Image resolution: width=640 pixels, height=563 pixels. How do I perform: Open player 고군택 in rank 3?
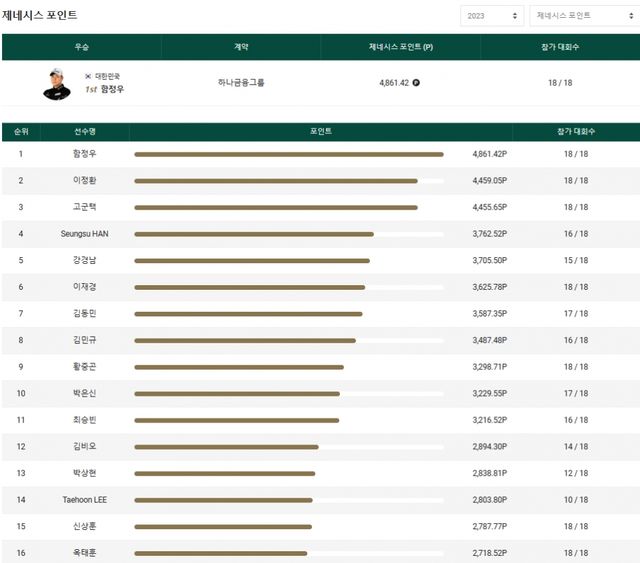[85, 207]
